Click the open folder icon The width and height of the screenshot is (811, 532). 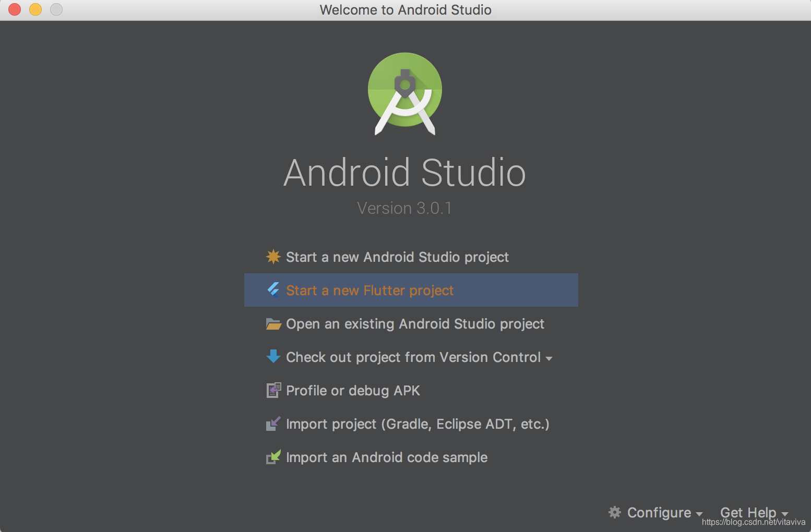pyautogui.click(x=273, y=324)
